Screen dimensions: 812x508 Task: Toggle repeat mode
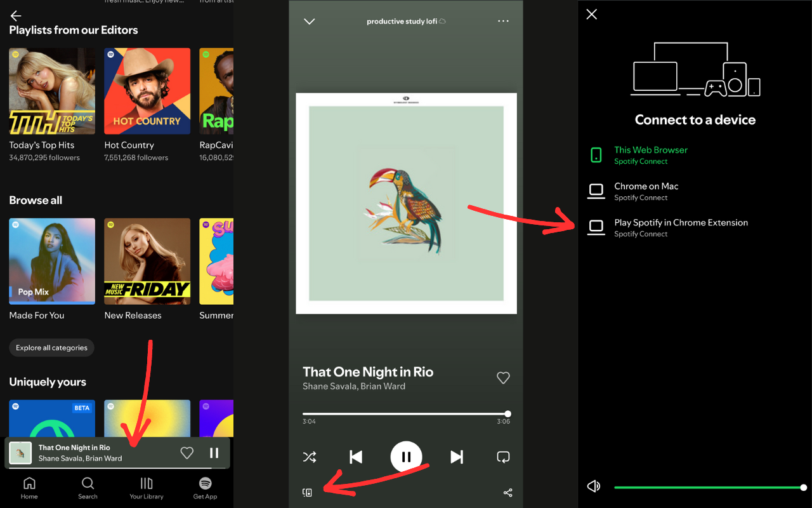(503, 457)
